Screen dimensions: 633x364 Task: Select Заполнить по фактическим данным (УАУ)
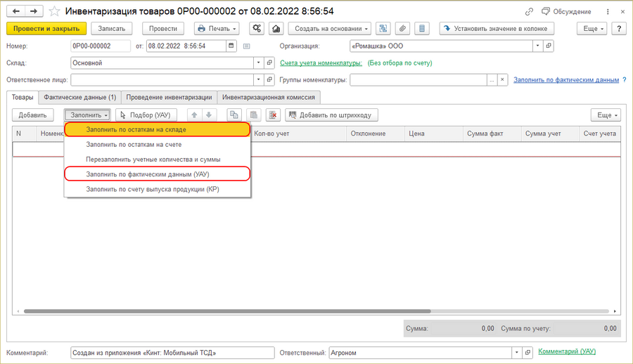pyautogui.click(x=158, y=174)
